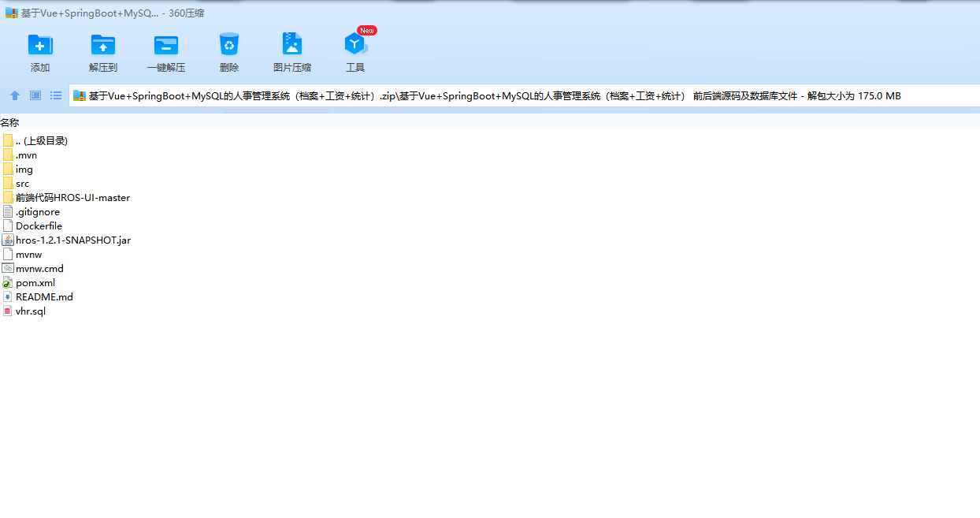This screenshot has height=518, width=980.
Task: Click the 添加 label under the add icon
Action: 40,68
